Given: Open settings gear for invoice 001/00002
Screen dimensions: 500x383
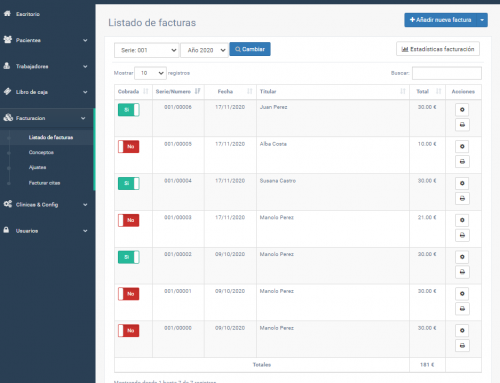Looking at the screenshot, I should click(462, 257).
